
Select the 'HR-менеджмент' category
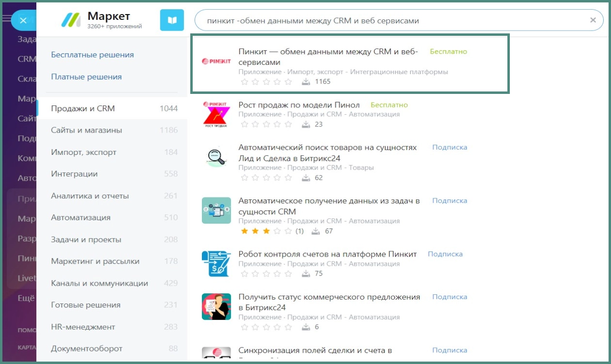(x=83, y=327)
